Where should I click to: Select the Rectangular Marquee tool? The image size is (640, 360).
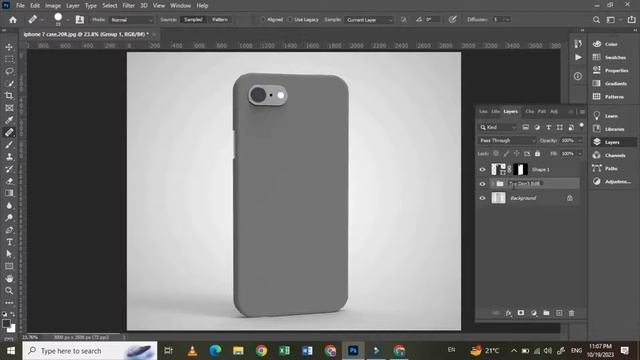9,59
